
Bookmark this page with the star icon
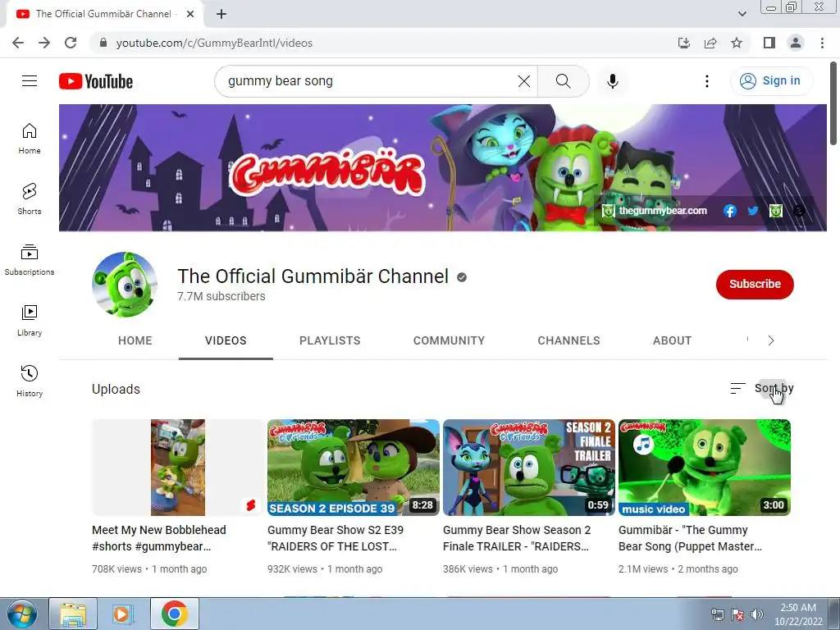737,43
